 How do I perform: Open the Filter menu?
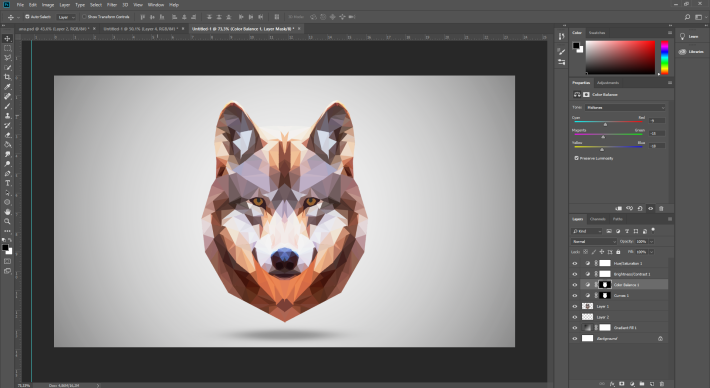pos(111,5)
